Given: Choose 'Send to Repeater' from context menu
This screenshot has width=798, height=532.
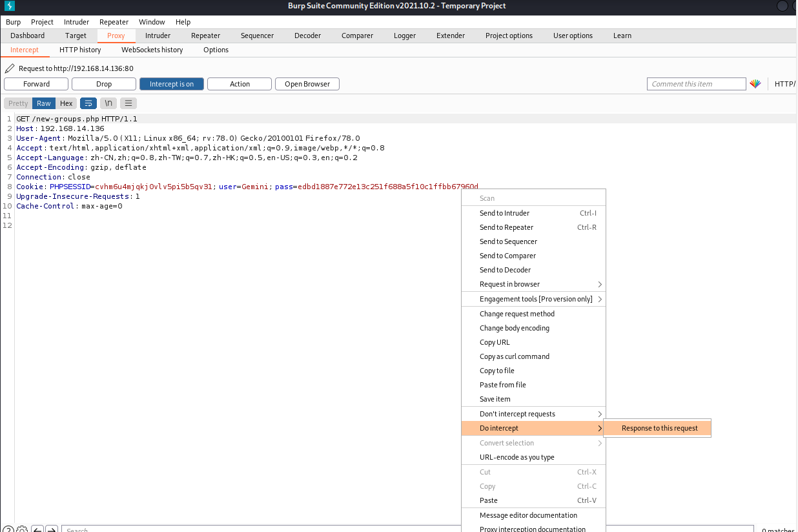Looking at the screenshot, I should click(506, 227).
